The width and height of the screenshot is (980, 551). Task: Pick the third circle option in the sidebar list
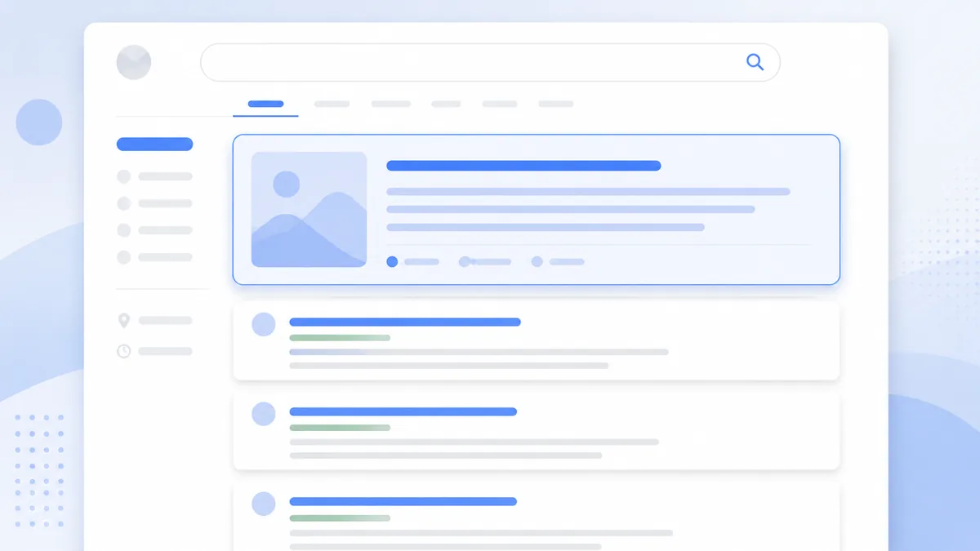point(123,230)
